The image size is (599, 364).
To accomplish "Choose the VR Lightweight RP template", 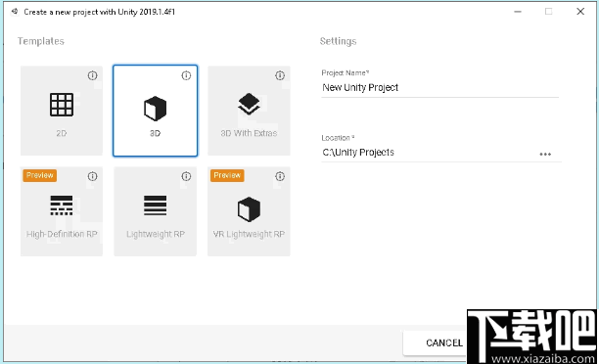I will point(249,211).
